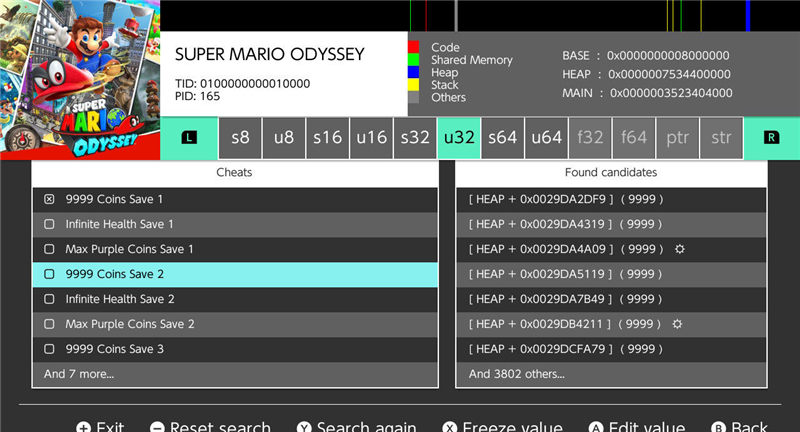Screen dimensions: 800x432
Task: Select candidate HEAP + 0x0029DA2DF9
Action: pos(611,199)
